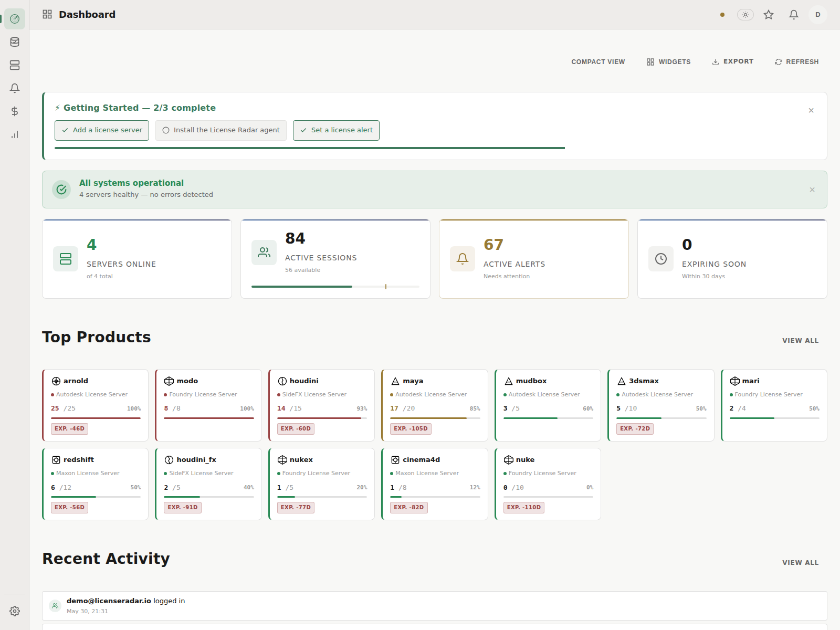Click the Set a license alert step
This screenshot has height=630, width=840.
336,130
